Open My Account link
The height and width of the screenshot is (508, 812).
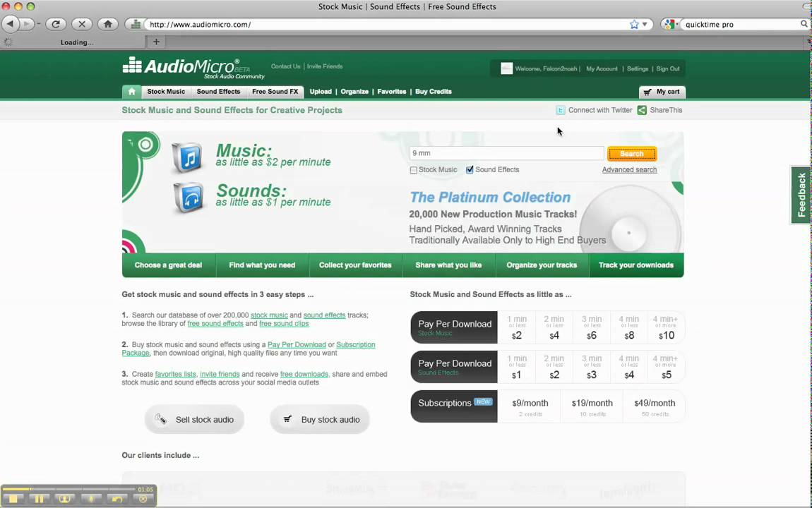click(602, 69)
